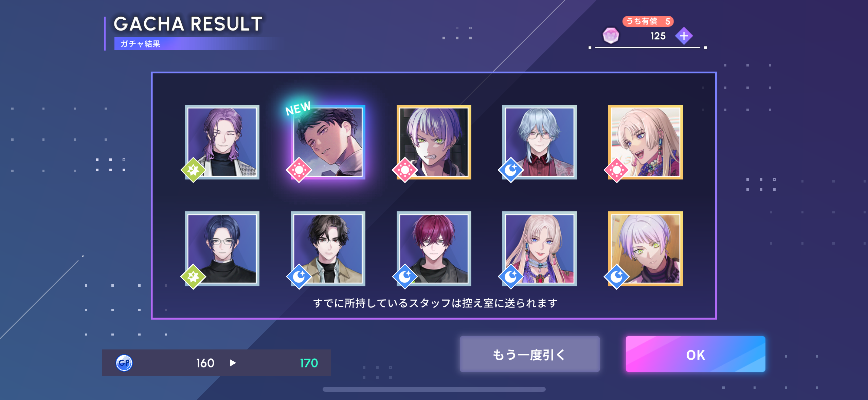Click the GP arrow between 160 and 170
Screen dimensions: 868x400
point(233,363)
